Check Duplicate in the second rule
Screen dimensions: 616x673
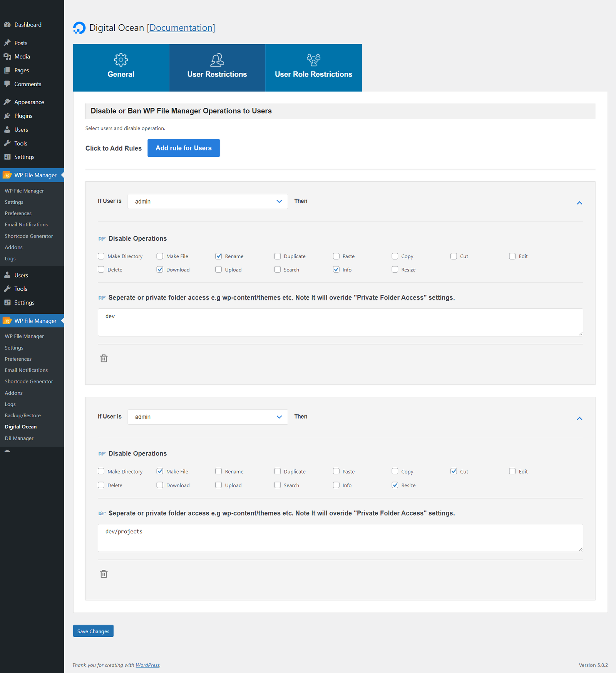click(x=278, y=471)
